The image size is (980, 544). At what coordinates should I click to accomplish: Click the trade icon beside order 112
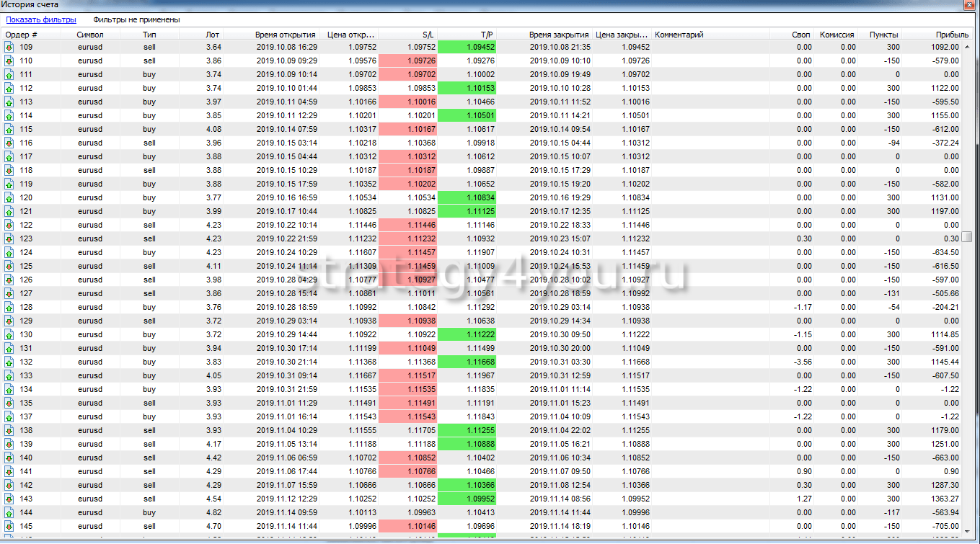point(9,88)
